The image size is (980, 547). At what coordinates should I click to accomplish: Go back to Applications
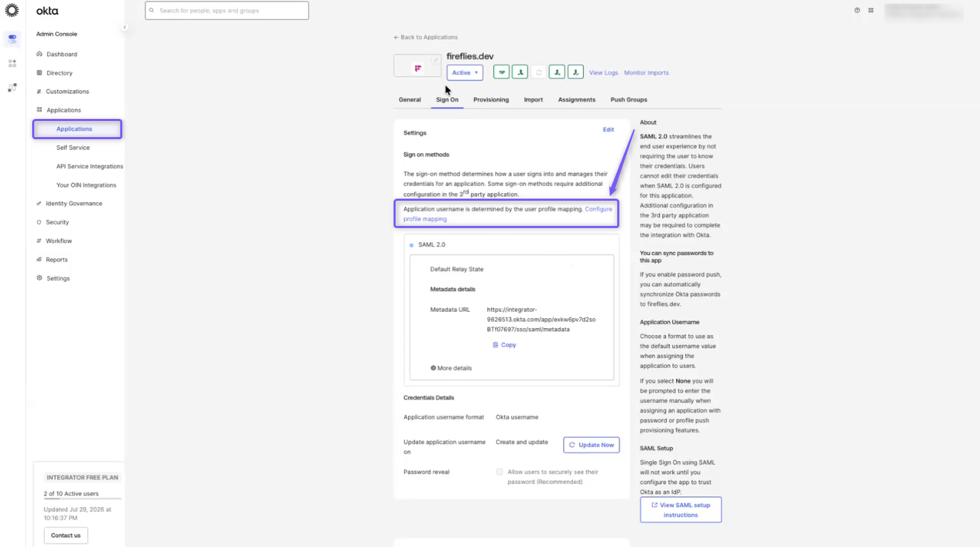click(x=426, y=37)
